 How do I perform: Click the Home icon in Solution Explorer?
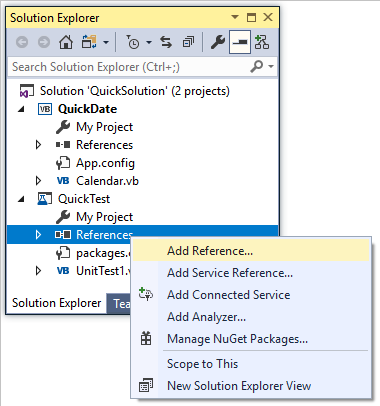click(x=66, y=42)
